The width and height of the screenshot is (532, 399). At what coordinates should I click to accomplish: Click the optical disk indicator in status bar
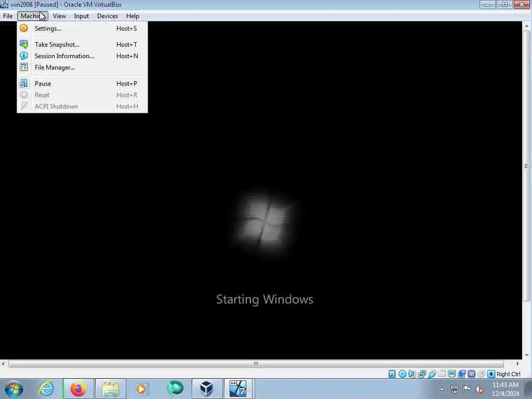(x=403, y=374)
